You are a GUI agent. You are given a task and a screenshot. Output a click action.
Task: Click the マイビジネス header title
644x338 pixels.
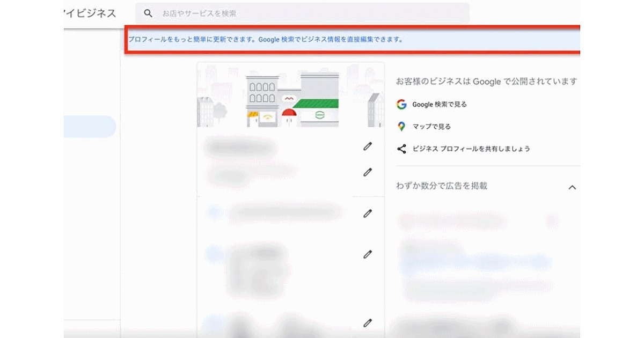tap(90, 13)
